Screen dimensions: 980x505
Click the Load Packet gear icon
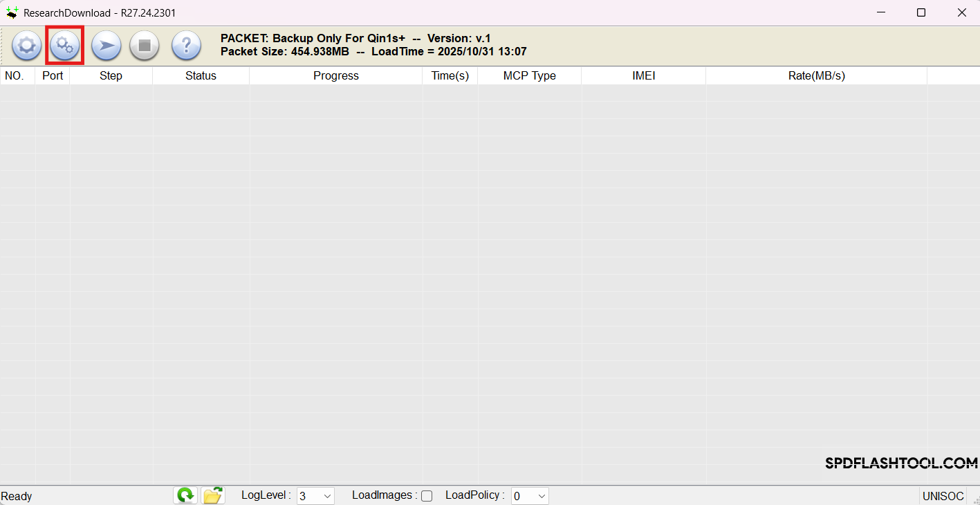(26, 46)
